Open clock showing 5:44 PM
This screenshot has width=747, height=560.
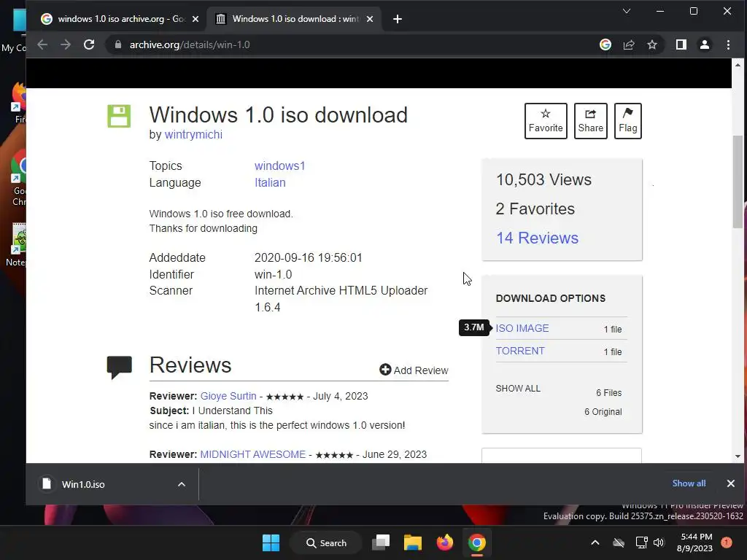pyautogui.click(x=695, y=542)
